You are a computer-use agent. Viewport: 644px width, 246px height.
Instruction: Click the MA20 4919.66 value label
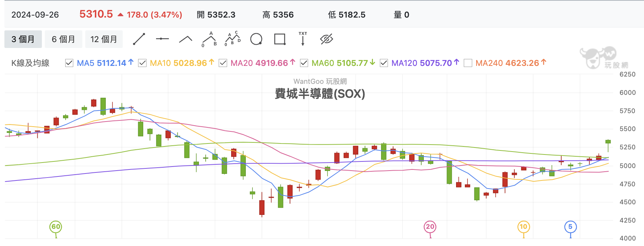(x=263, y=63)
